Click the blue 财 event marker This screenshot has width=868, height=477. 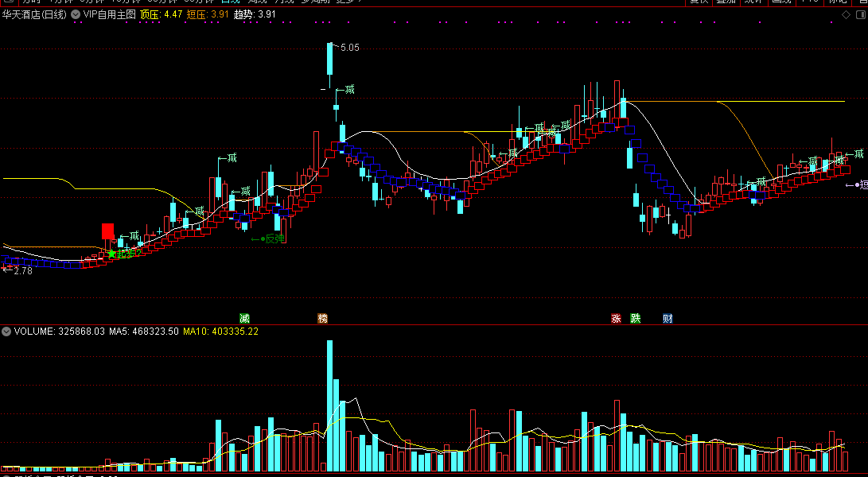point(668,318)
